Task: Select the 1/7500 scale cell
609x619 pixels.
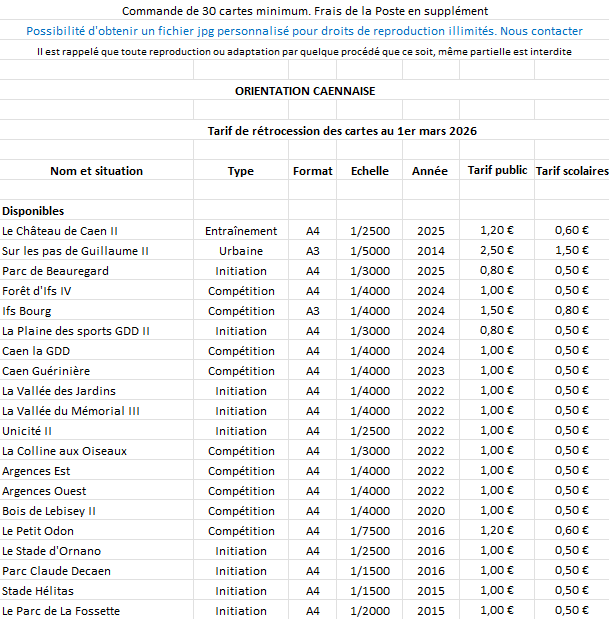Action: [370, 531]
